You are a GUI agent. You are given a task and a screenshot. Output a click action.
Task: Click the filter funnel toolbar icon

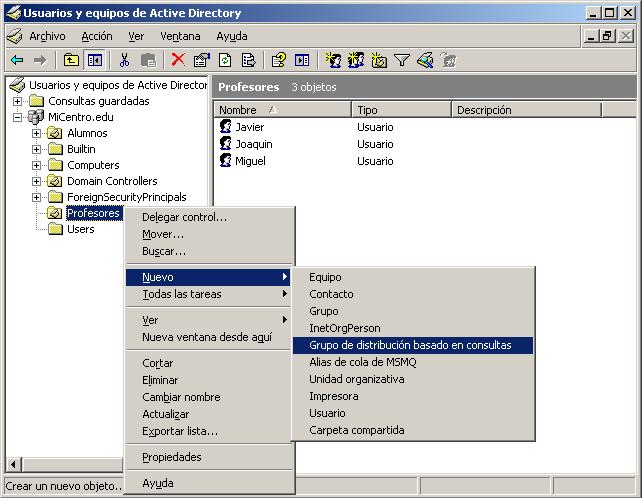(x=402, y=60)
